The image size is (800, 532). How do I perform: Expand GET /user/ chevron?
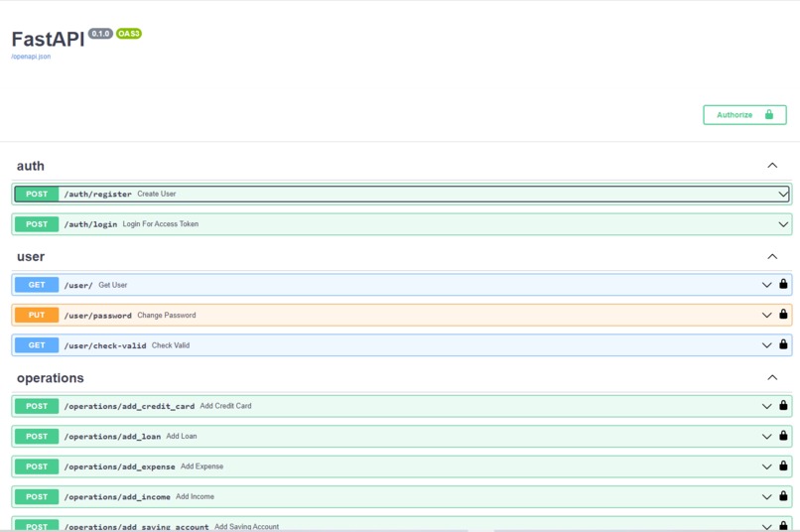click(767, 285)
